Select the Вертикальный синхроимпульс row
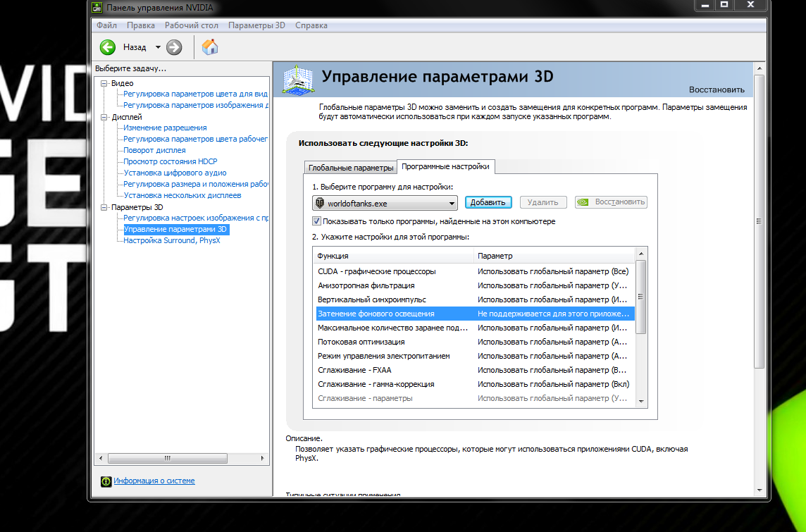This screenshot has height=532, width=806. pos(476,299)
